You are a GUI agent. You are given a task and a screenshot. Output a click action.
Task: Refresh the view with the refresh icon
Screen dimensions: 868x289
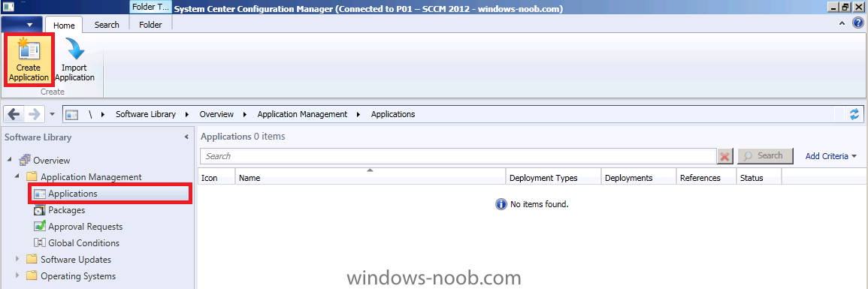pyautogui.click(x=855, y=114)
